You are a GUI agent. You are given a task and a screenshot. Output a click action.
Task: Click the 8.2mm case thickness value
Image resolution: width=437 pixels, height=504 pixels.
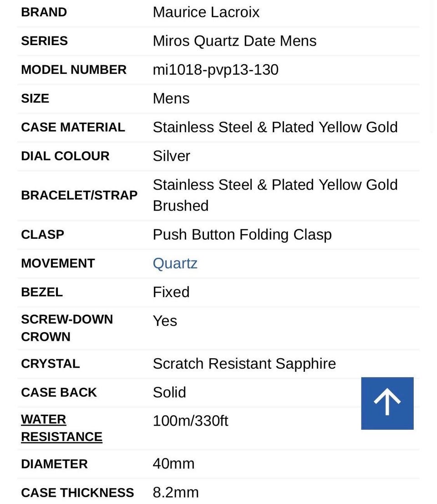pos(176,492)
